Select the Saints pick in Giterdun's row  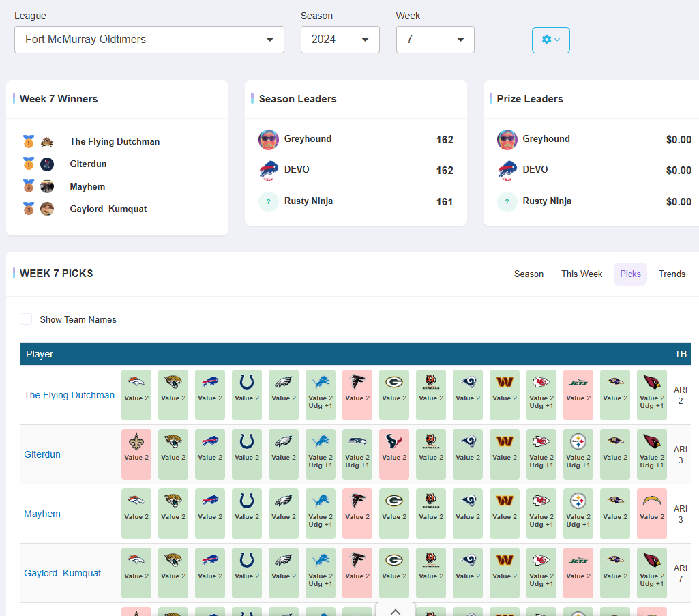tap(136, 454)
